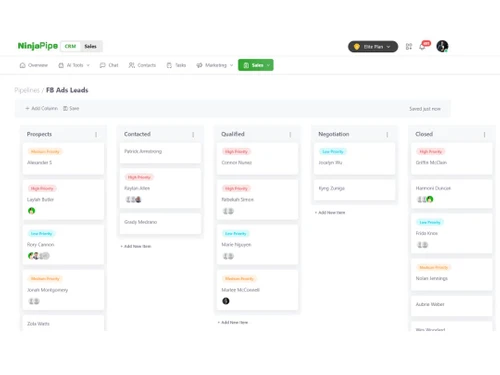This screenshot has height=375, width=500.
Task: Switch to the CRM tab
Action: point(70,46)
